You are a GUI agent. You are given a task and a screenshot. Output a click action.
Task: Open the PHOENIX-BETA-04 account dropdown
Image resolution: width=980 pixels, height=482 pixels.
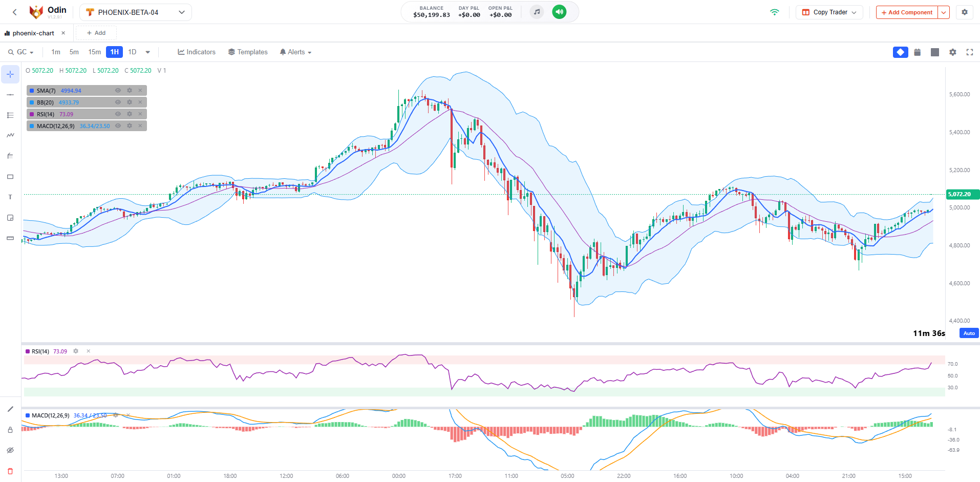(136, 12)
